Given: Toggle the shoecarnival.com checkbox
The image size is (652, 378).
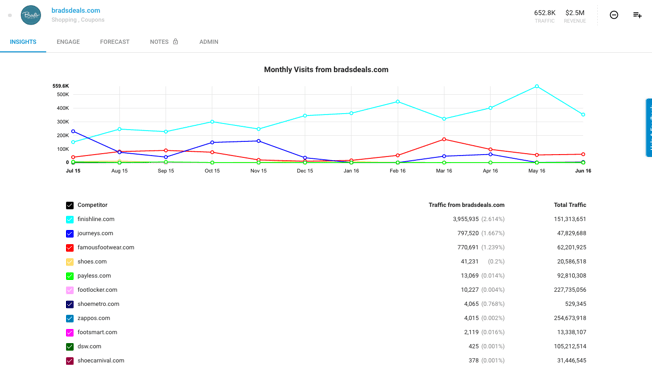Looking at the screenshot, I should point(70,361).
